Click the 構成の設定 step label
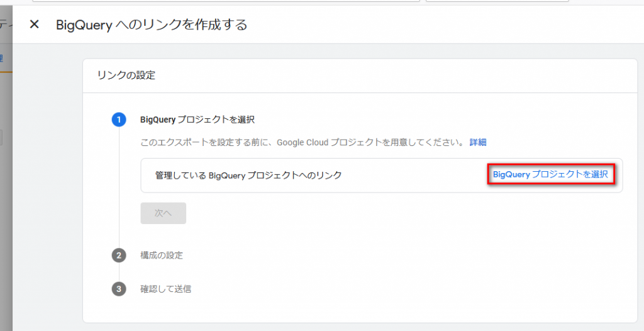The image size is (644, 331). coord(162,255)
